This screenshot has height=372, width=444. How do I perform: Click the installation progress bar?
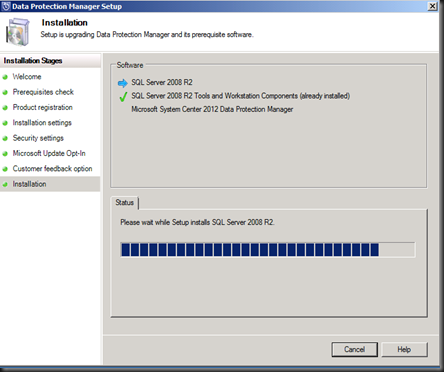tap(268, 249)
